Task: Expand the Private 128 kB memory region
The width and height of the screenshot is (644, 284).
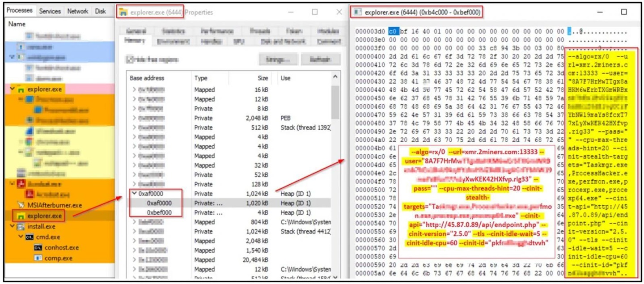Action: pyautogui.click(x=134, y=184)
